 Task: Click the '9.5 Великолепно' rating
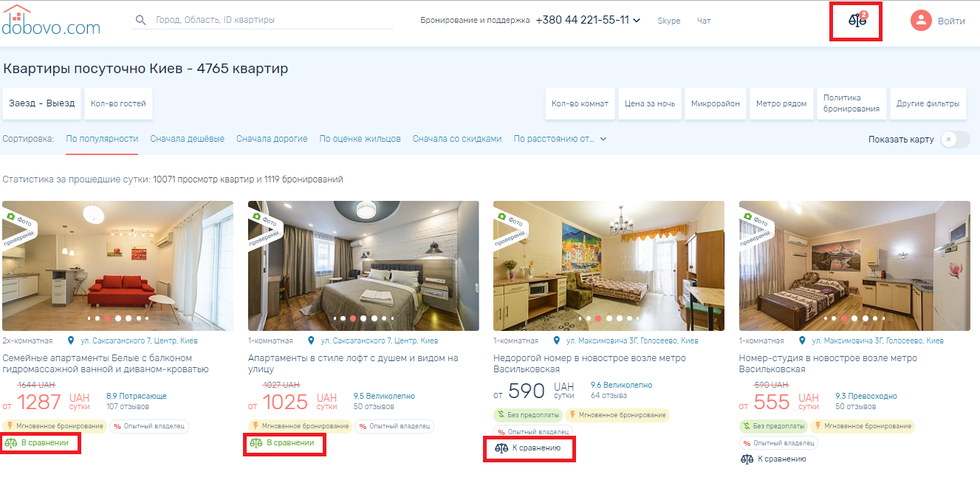pyautogui.click(x=384, y=396)
